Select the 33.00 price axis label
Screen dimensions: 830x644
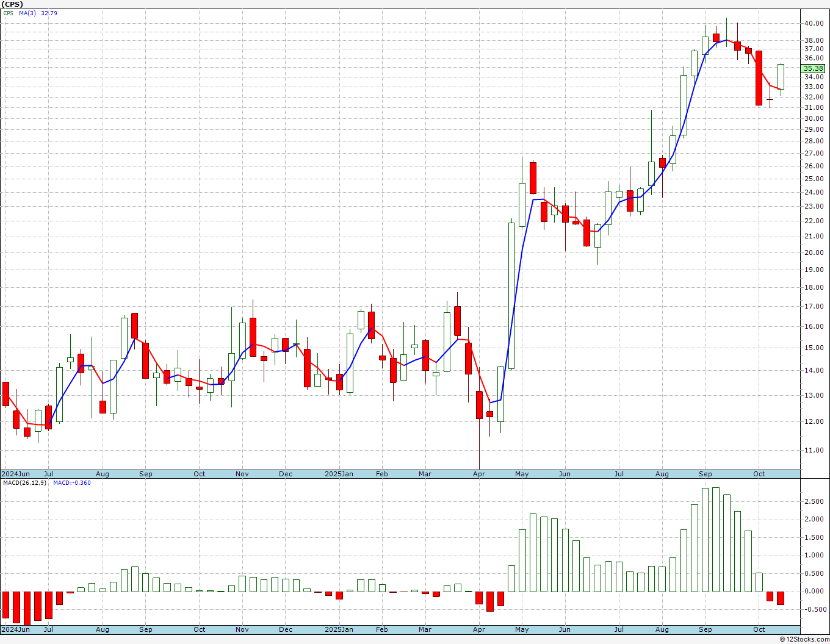pos(814,87)
